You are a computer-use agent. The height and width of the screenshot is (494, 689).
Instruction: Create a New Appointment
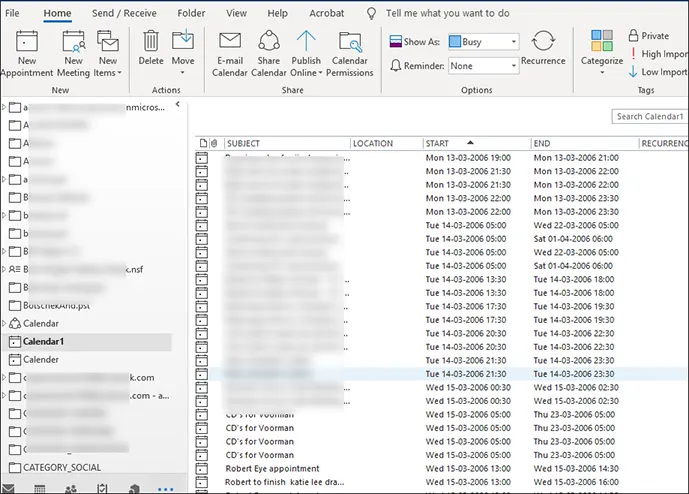tap(26, 54)
